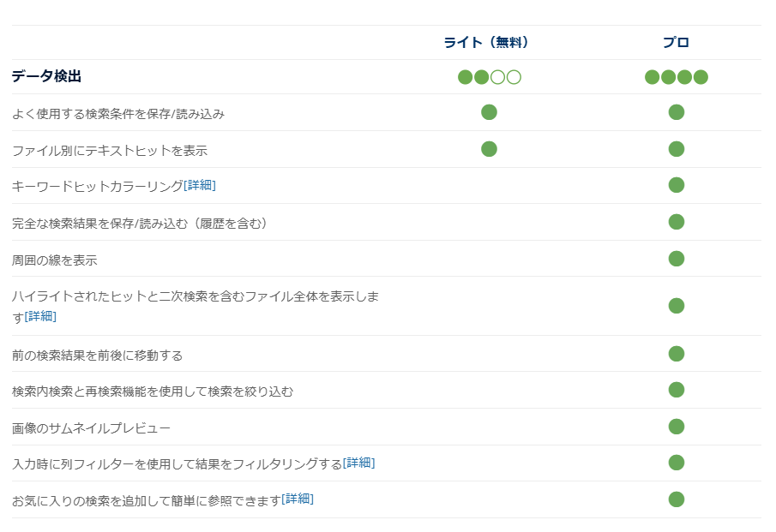Image resolution: width=776 pixels, height=532 pixels.
Task: Click the ライト（無料） column header
Action: coord(486,43)
